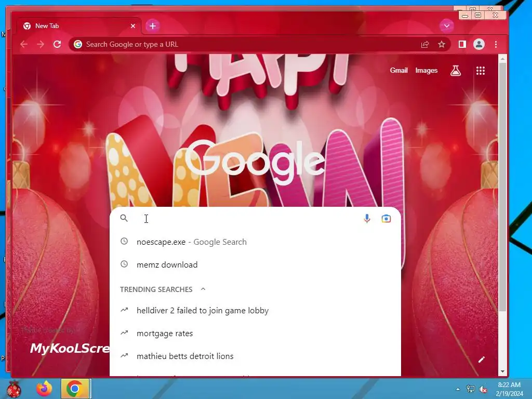
Task: Click the Google icon in address bar
Action: tap(78, 45)
